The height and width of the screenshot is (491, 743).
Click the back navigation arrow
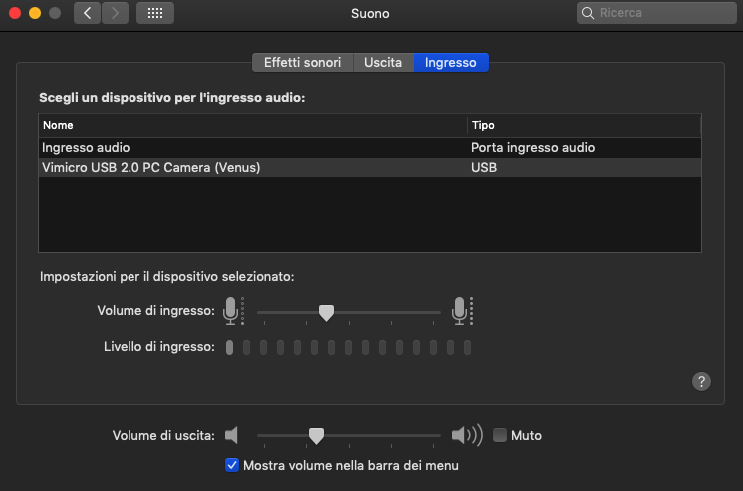[87, 14]
